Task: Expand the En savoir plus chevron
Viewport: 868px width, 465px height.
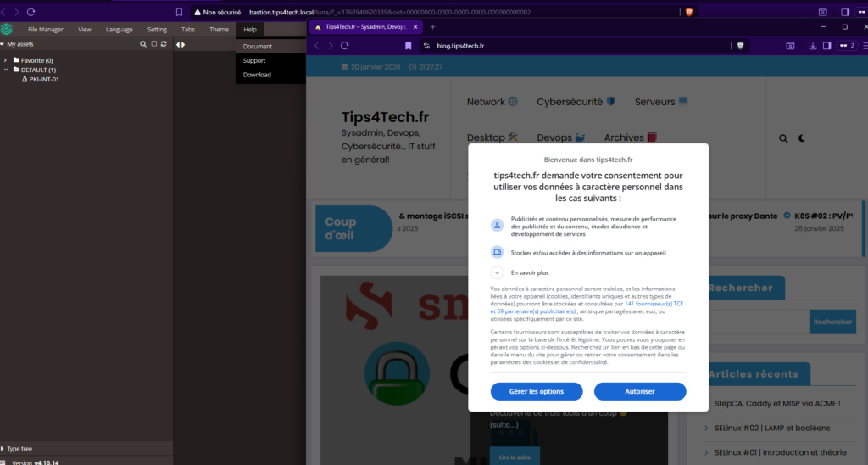Action: coord(498,273)
